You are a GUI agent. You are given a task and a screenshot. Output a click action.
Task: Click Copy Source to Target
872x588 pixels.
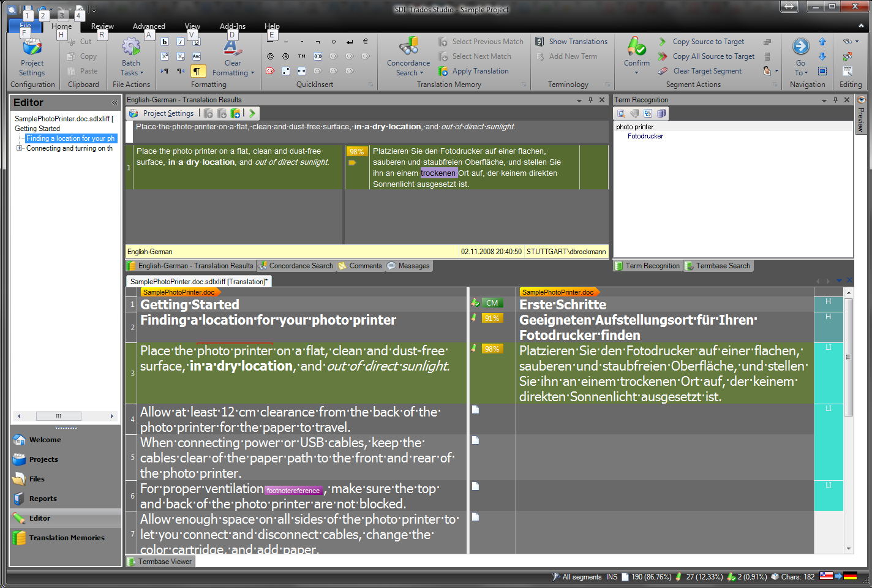[702, 42]
